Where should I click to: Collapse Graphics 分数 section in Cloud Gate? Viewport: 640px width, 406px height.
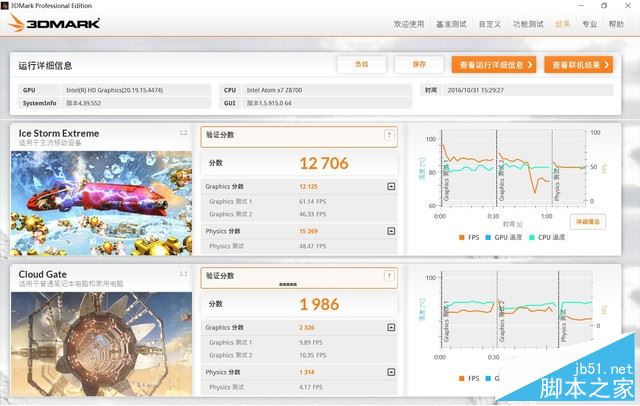(391, 328)
